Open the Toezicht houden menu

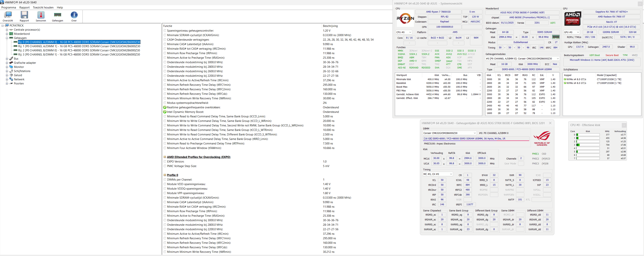click(x=43, y=8)
